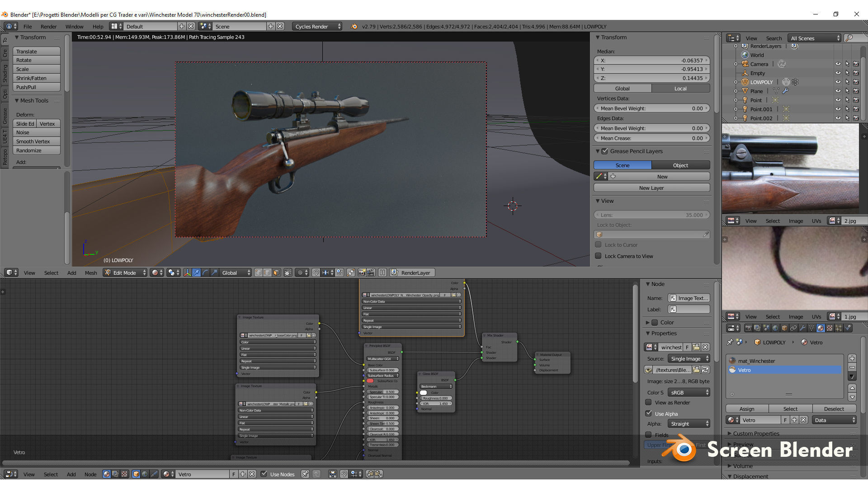
Task: Add a new material slot with plus
Action: (x=852, y=358)
